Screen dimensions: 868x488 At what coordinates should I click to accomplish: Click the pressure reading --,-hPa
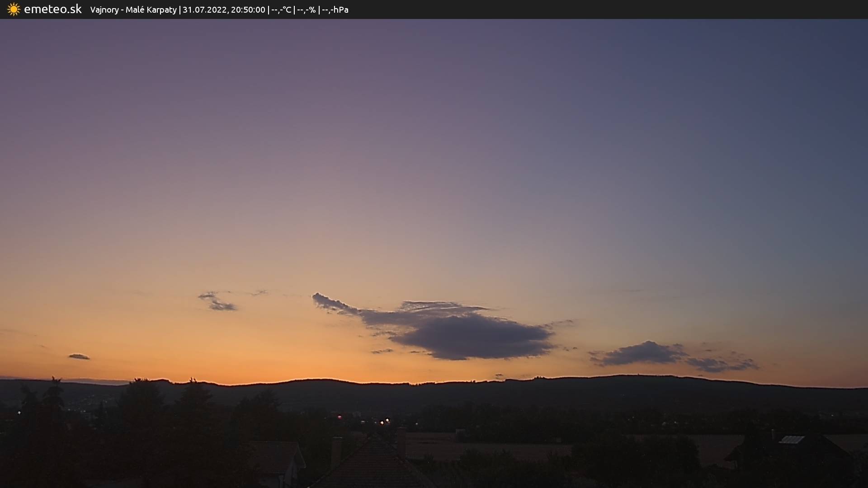coord(335,10)
